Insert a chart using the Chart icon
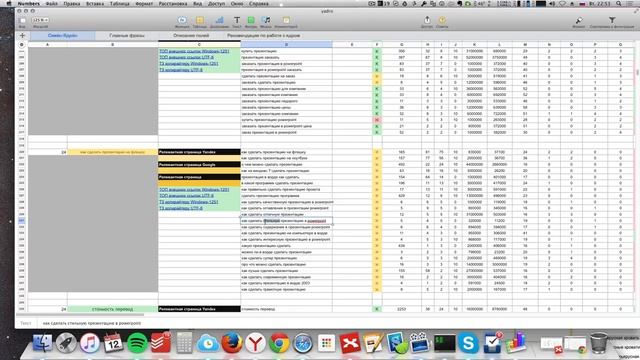This screenshot has width=640, height=360. (x=219, y=20)
